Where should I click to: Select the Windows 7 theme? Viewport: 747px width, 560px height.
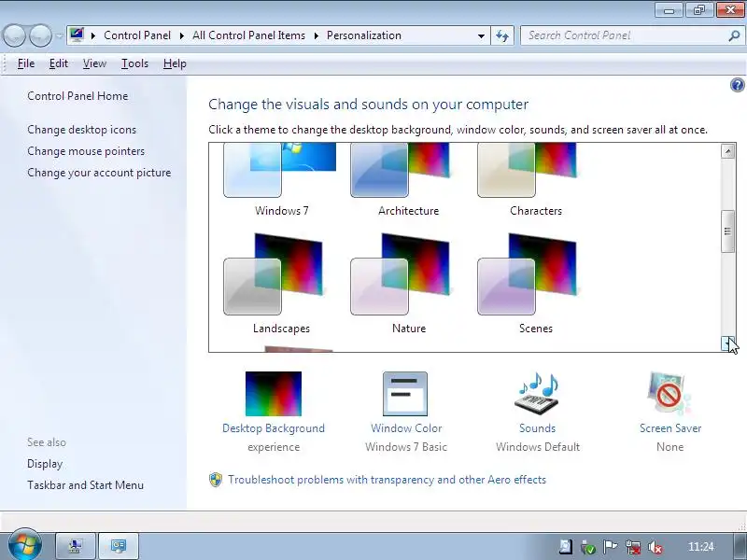coord(281,180)
